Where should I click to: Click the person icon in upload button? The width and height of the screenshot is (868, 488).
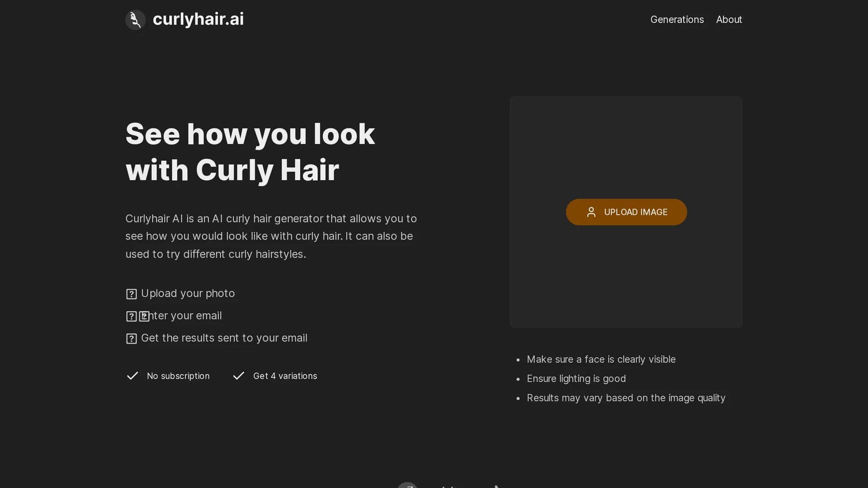(591, 212)
